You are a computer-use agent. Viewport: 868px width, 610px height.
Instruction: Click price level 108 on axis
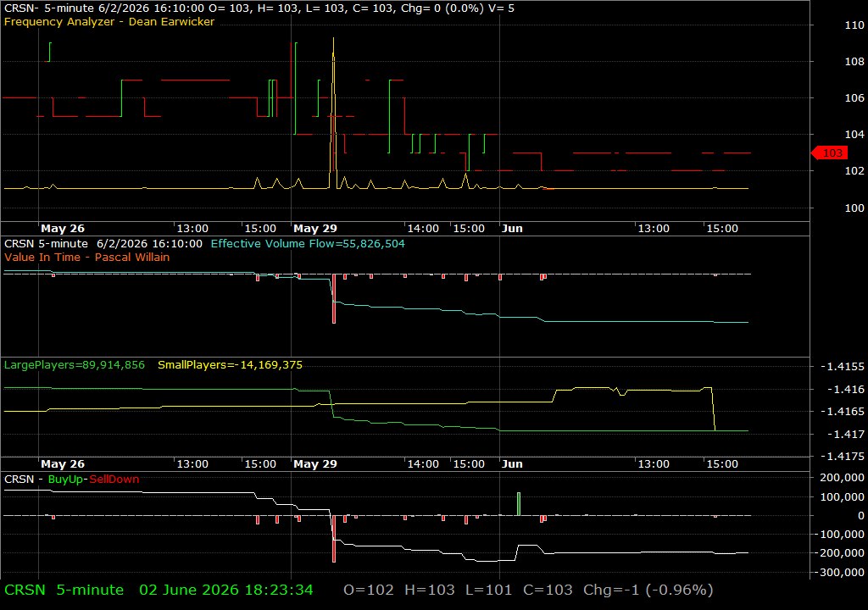tap(854, 62)
